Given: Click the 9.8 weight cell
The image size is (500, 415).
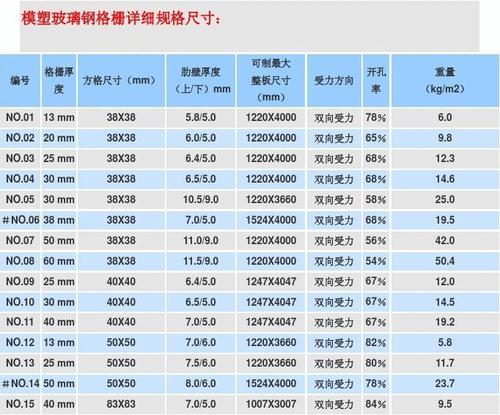Looking at the screenshot, I should [x=445, y=138].
